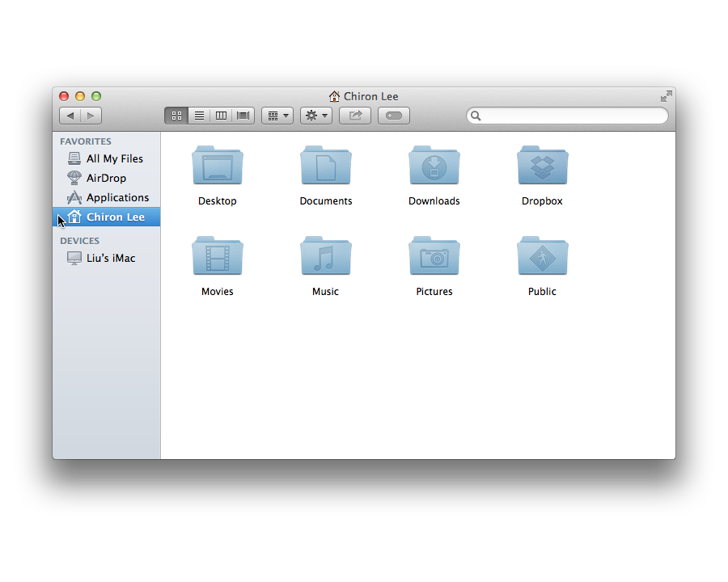Image resolution: width=728 pixels, height=582 pixels.
Task: Go to Applications in sidebar
Action: (117, 198)
